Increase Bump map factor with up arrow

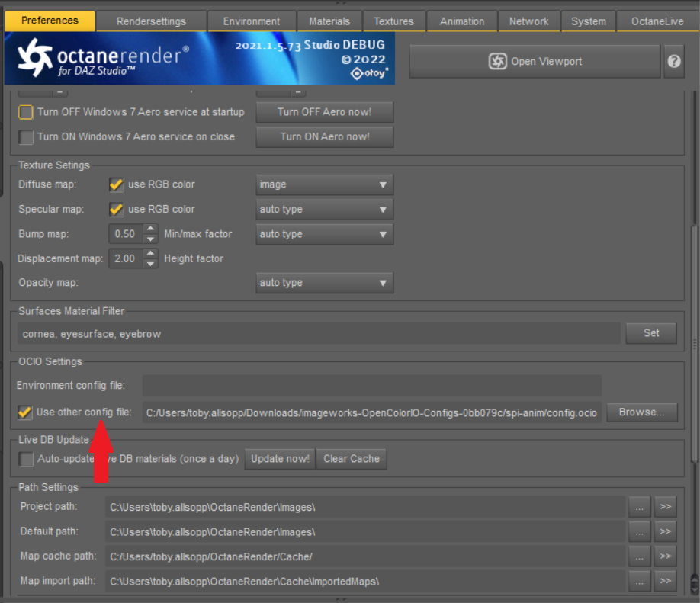click(151, 229)
